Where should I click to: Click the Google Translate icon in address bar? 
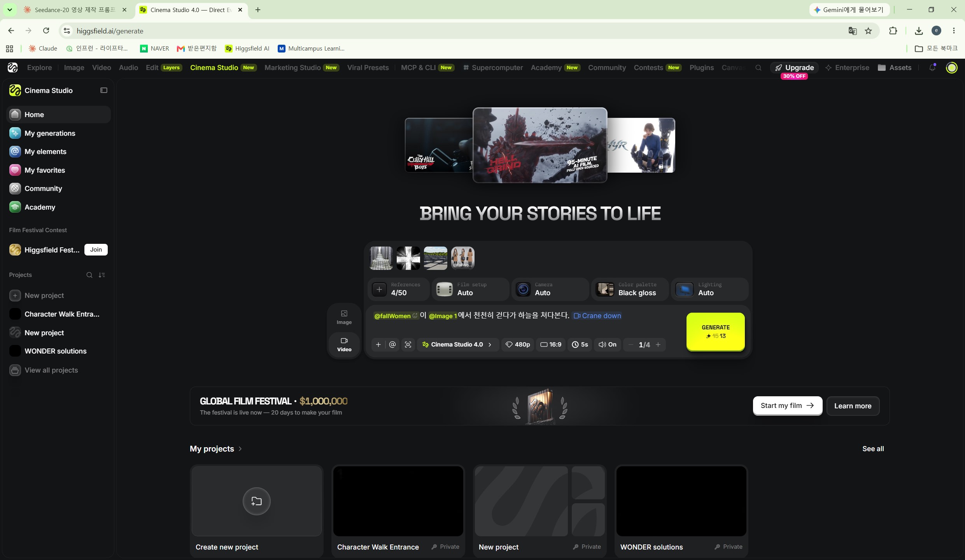click(852, 31)
